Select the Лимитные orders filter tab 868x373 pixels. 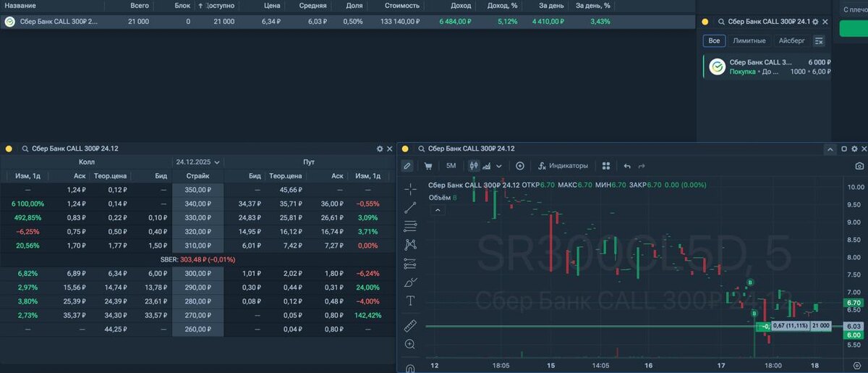pos(749,41)
